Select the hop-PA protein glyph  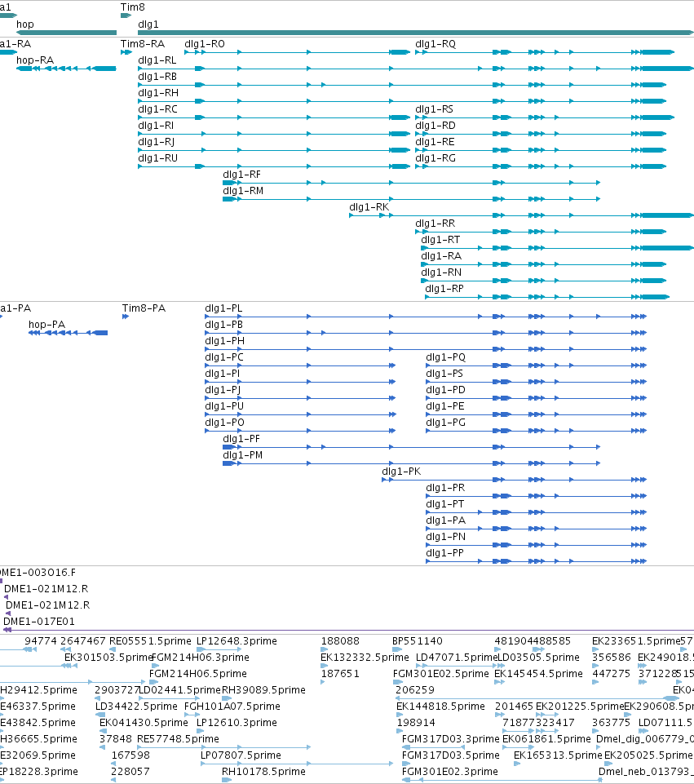click(x=68, y=333)
